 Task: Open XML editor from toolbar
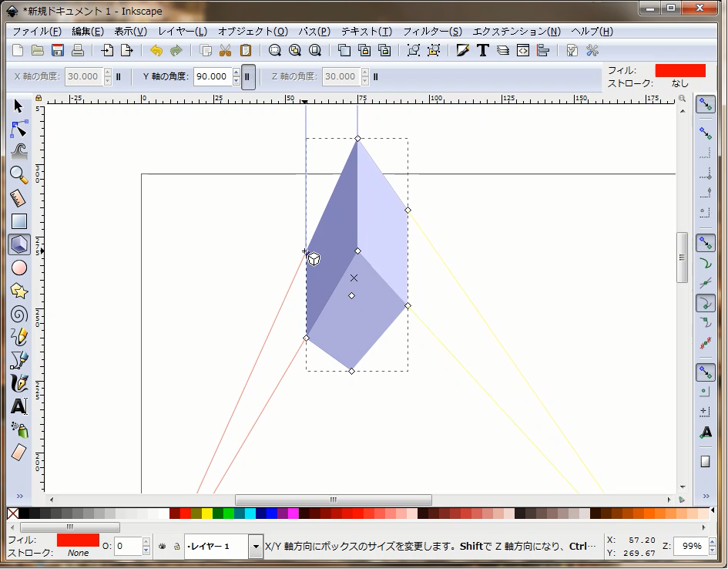(523, 51)
